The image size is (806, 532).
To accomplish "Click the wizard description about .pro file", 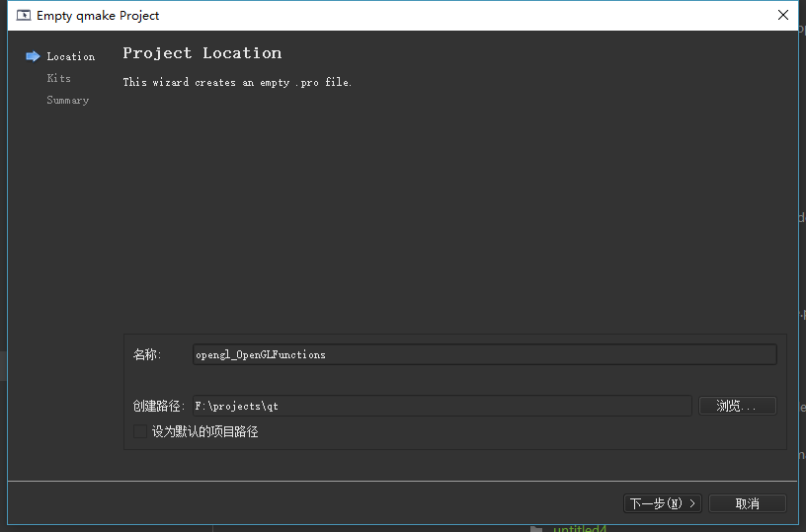I will pyautogui.click(x=237, y=83).
